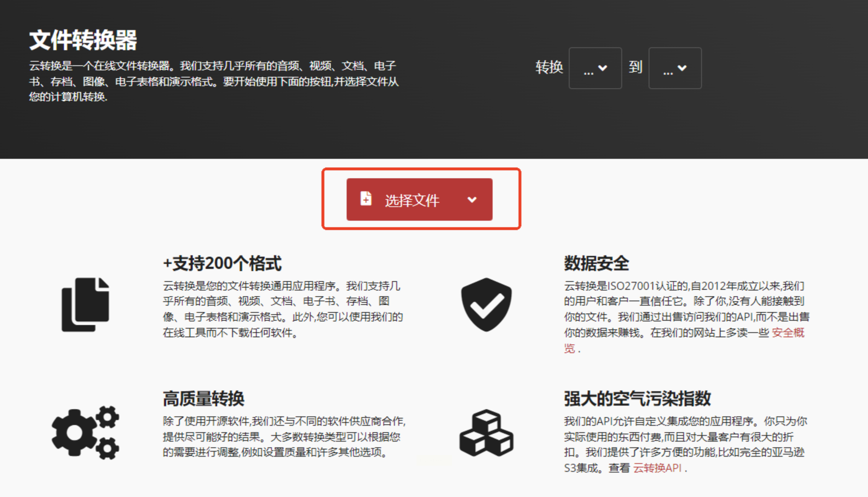This screenshot has height=497, width=868.
Task: Click paragraph starting 云转换是ISO27001认证的
Action: [686, 317]
